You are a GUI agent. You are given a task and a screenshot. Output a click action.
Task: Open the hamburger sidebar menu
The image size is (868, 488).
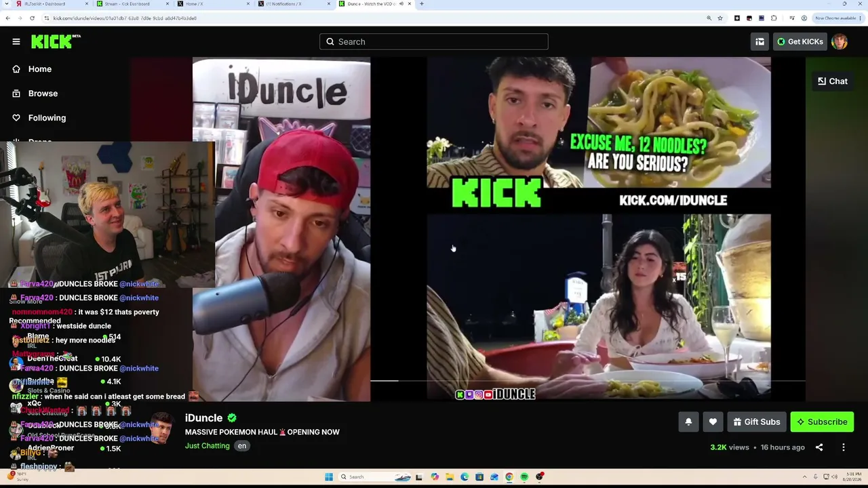pyautogui.click(x=16, y=41)
